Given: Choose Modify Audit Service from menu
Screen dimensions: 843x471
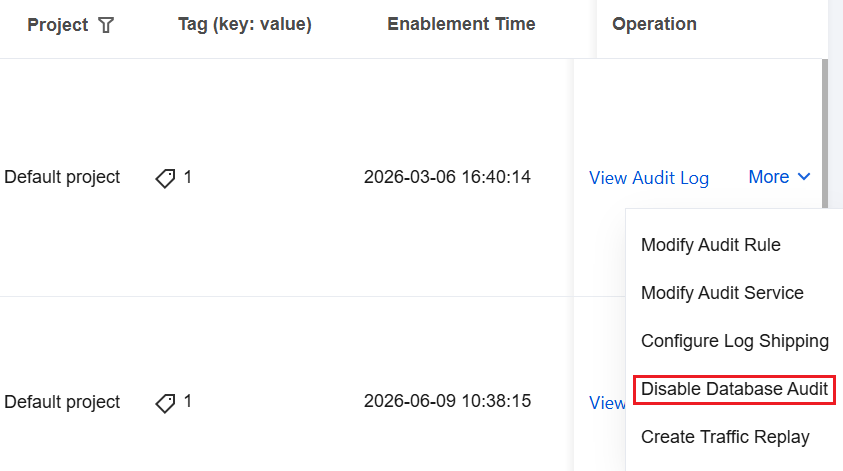Looking at the screenshot, I should (x=722, y=293).
